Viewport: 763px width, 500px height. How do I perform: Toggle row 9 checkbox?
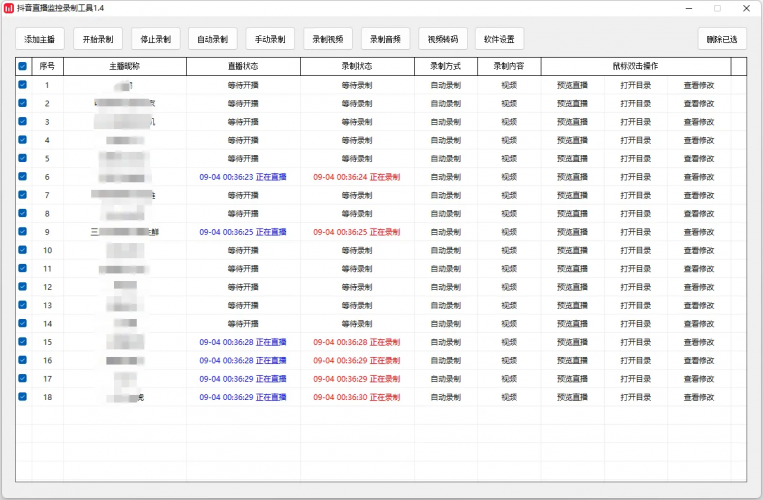point(22,232)
